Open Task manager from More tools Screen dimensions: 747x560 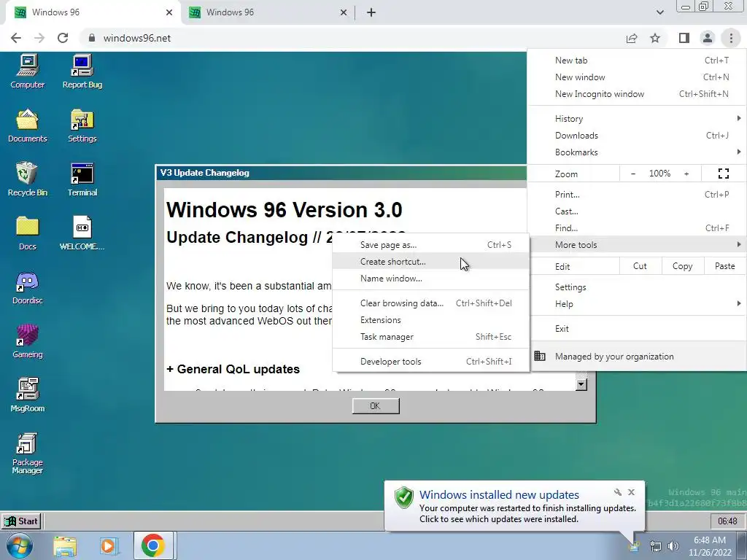430,337
